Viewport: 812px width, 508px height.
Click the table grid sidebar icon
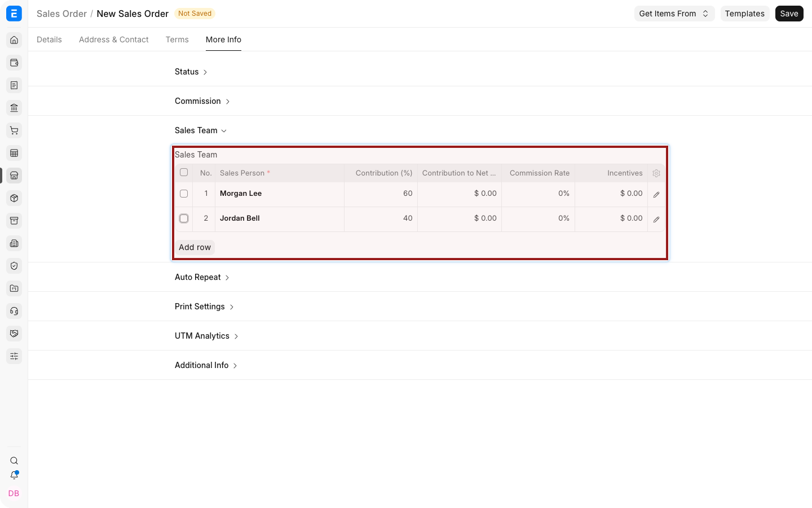point(14,153)
